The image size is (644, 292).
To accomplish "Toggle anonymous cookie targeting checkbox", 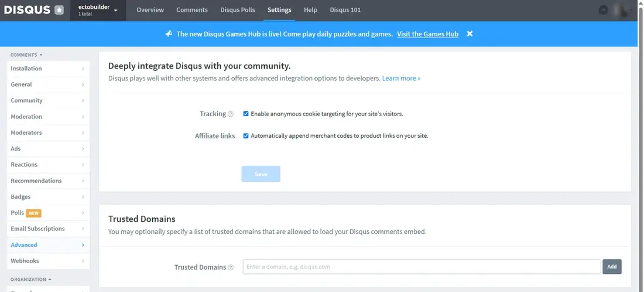I will [x=246, y=114].
